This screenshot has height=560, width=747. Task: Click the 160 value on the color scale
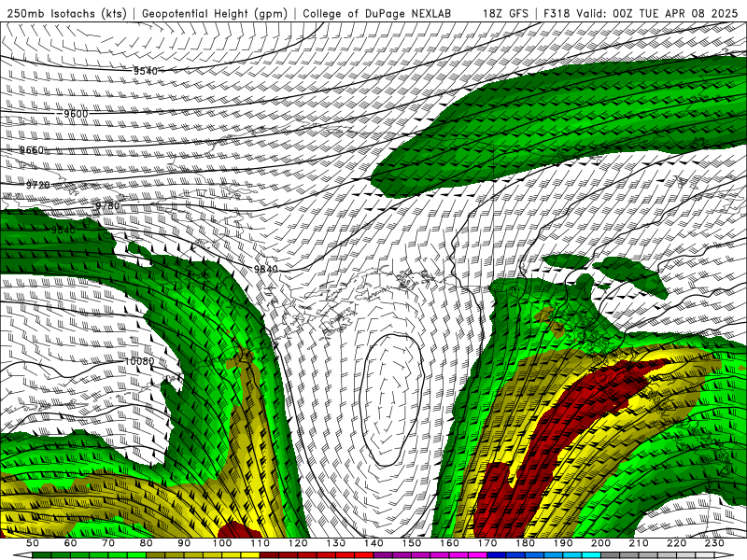(x=450, y=543)
